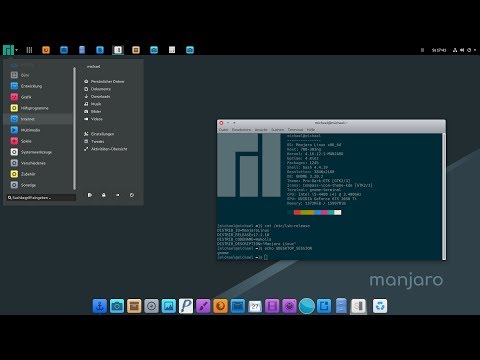480x360 pixels.
Task: Open the Zubehör category
Action: click(38, 174)
